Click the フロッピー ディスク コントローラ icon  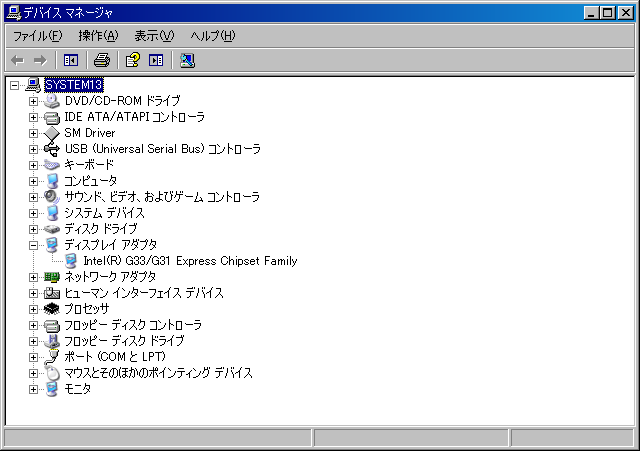52,325
